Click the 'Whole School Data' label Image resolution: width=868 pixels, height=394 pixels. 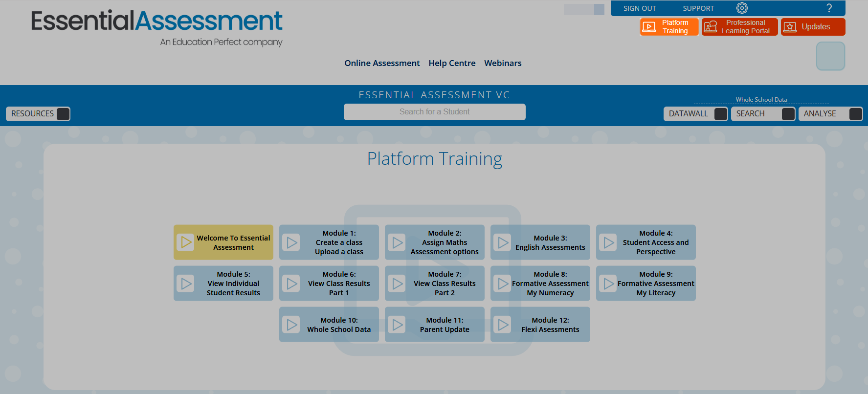click(x=761, y=100)
